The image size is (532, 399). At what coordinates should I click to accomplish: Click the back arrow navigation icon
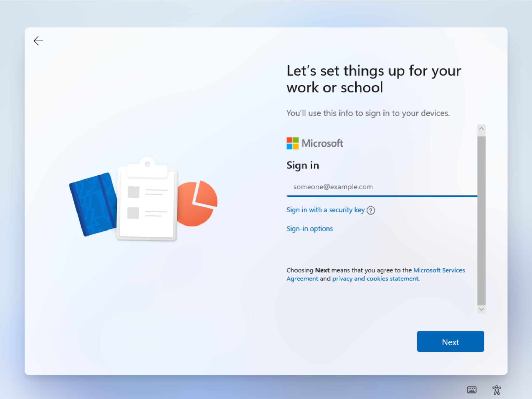tap(38, 41)
